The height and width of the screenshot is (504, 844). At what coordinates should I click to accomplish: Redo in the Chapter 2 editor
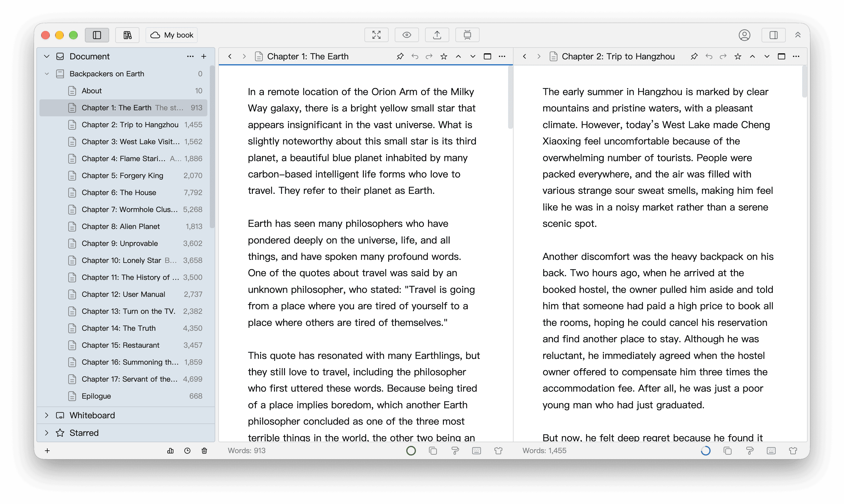723,56
